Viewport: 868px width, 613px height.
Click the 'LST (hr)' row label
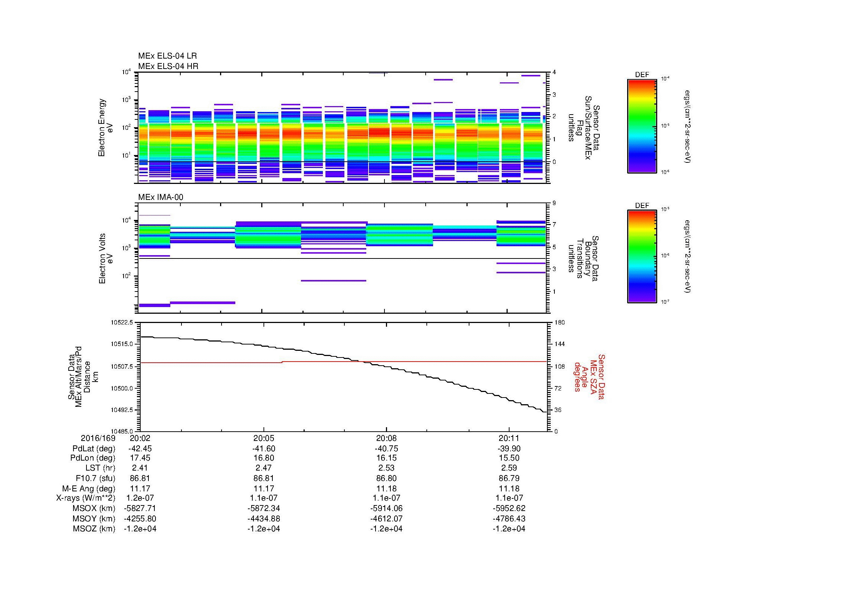coord(100,468)
